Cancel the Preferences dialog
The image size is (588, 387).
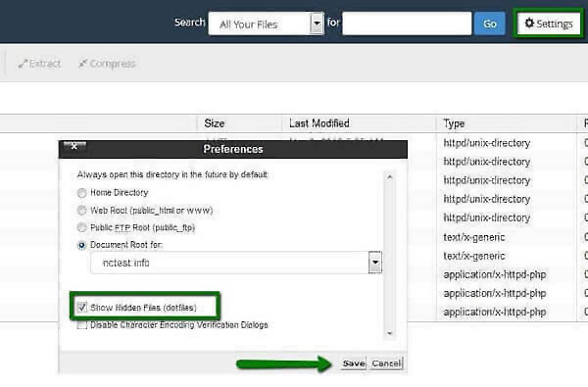click(386, 363)
